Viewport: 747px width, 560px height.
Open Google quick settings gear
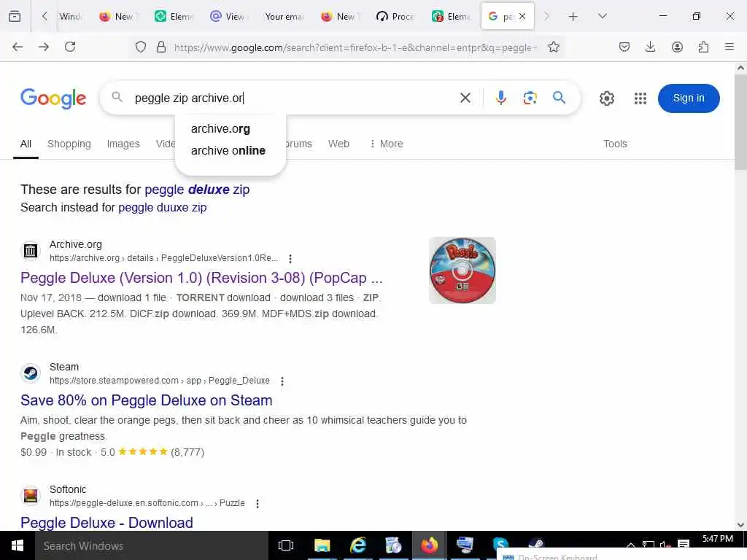click(606, 98)
